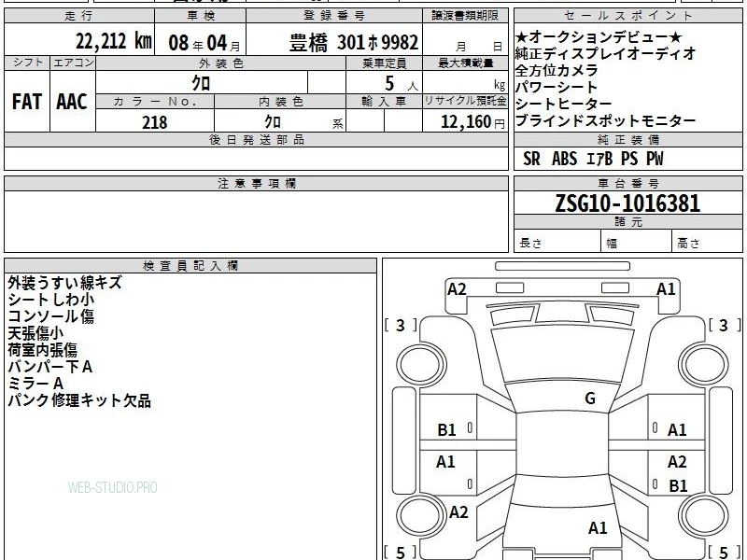Click the 乗車定員 header
747x560 pixels.
point(384,63)
